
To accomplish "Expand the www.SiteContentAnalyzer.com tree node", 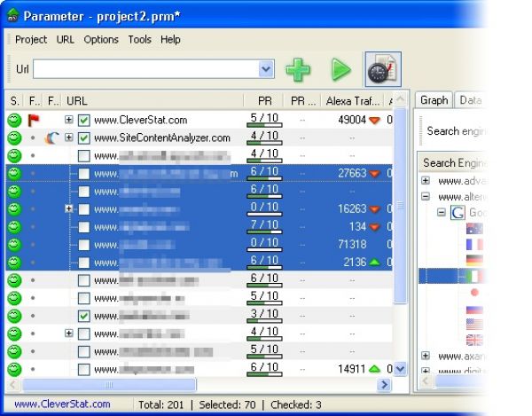I will tap(69, 137).
